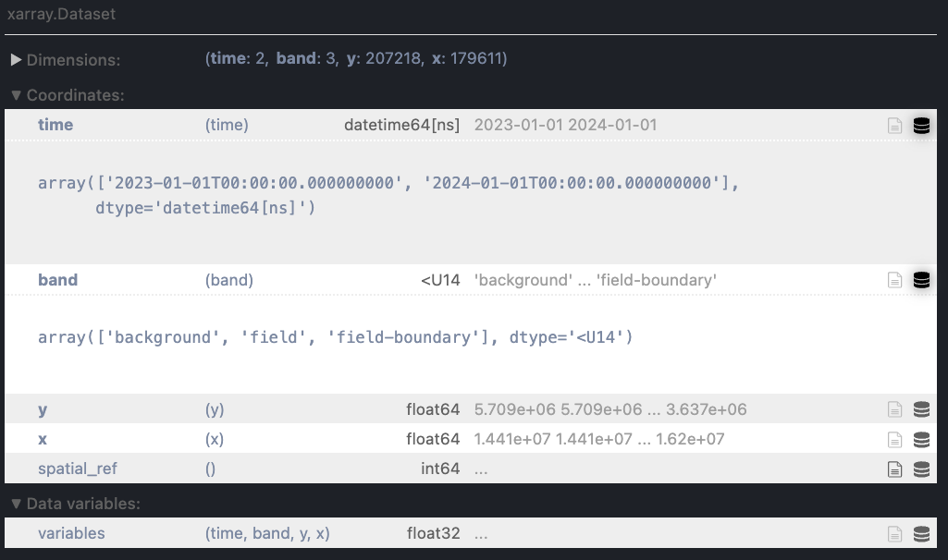Hide band coordinate data via database icon
948x560 pixels.
[x=921, y=280]
